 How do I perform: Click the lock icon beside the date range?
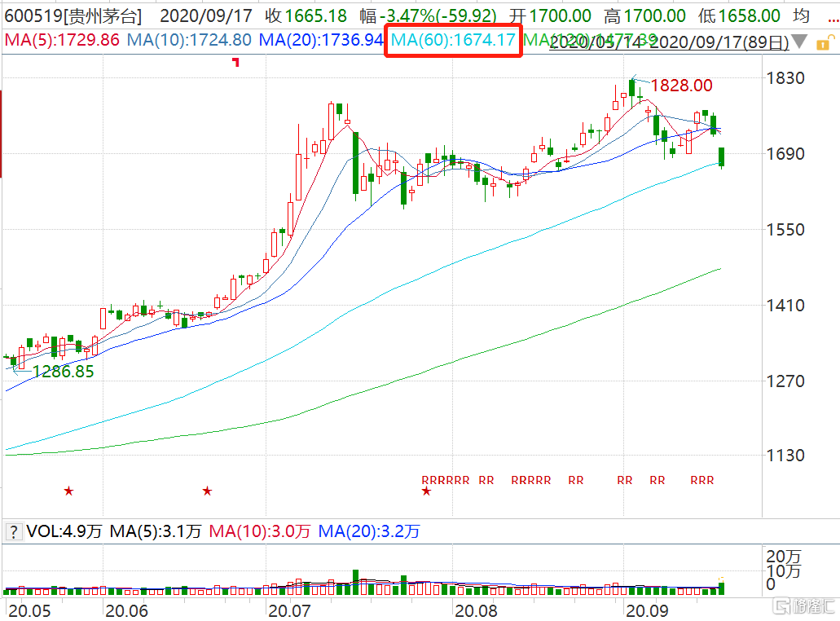824,42
